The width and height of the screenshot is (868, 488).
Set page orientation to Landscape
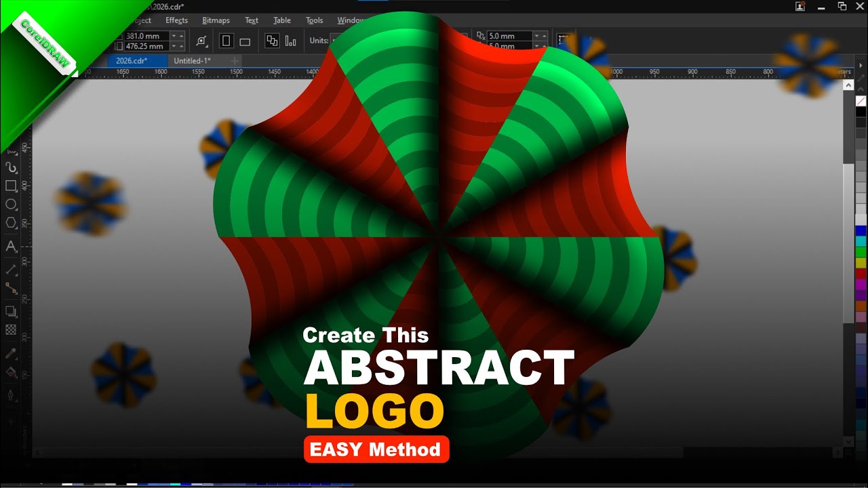pyautogui.click(x=245, y=41)
